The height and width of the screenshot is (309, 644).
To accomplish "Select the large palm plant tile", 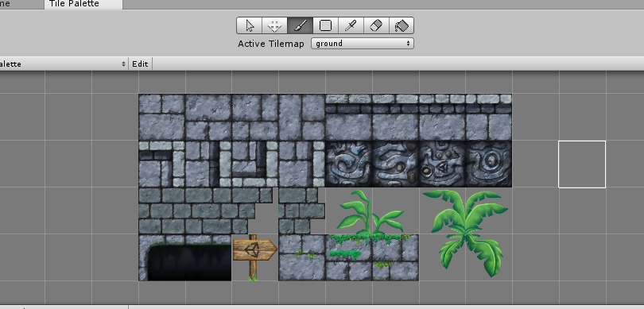I will pyautogui.click(x=466, y=233).
